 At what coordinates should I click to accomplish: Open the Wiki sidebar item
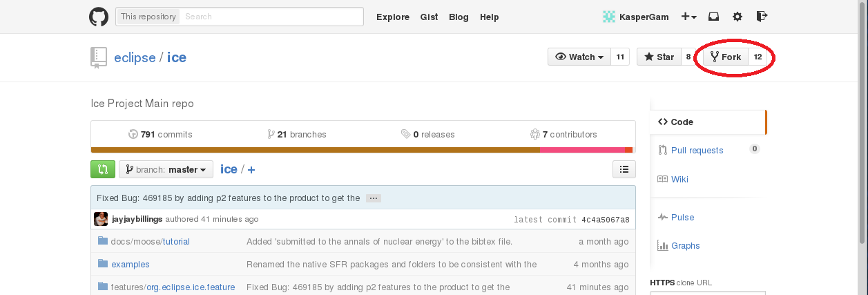[x=673, y=180]
